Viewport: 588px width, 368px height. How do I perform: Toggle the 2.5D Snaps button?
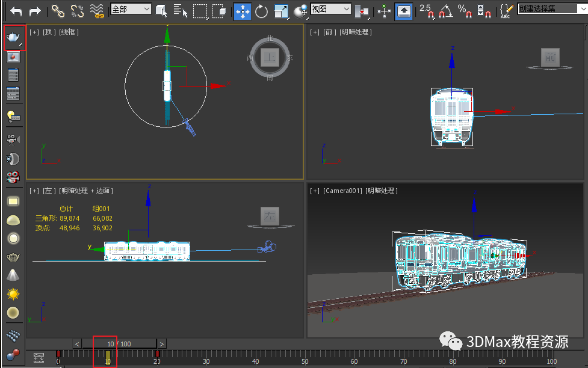pos(427,11)
